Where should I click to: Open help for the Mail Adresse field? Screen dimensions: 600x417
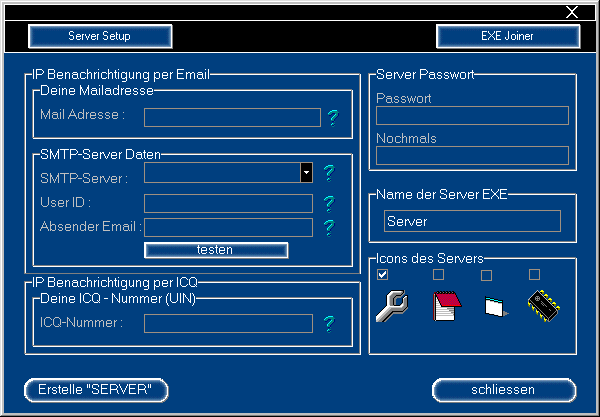(x=333, y=117)
